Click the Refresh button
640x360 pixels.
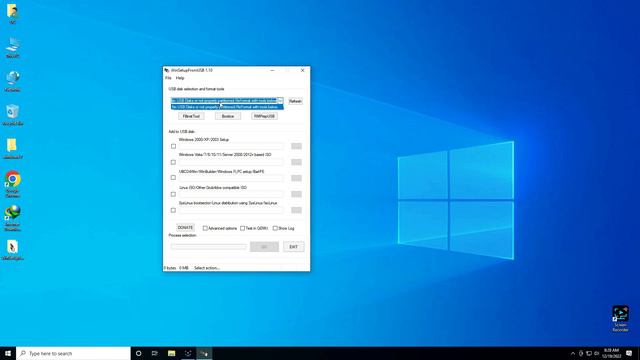(295, 101)
